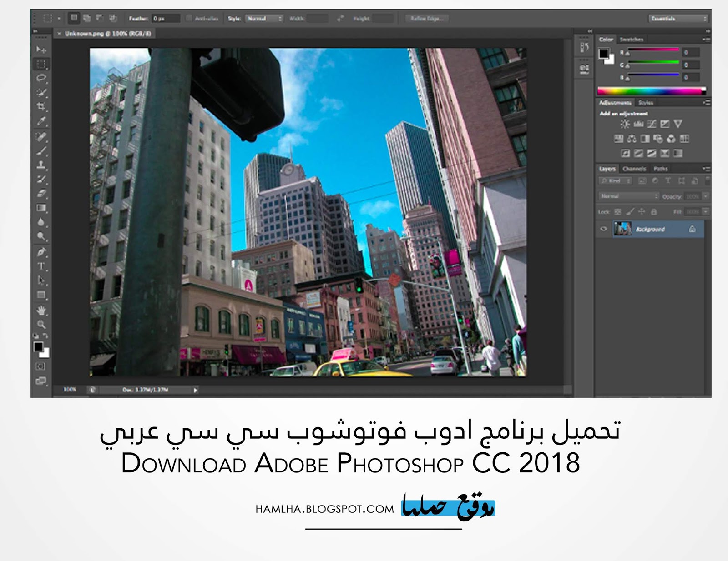This screenshot has width=728, height=561.
Task: Open the tool preset picker arrow
Action: [x=59, y=19]
